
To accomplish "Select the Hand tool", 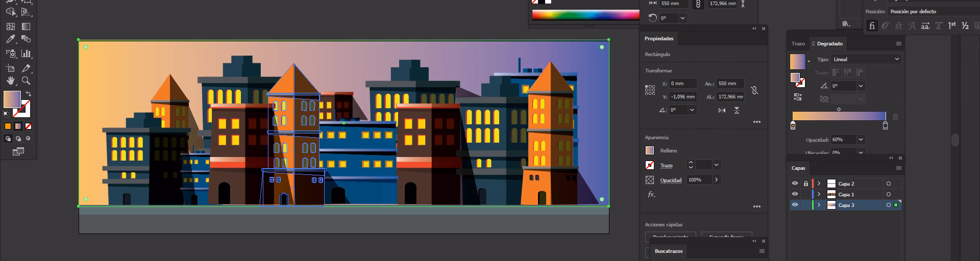I will pos(10,81).
